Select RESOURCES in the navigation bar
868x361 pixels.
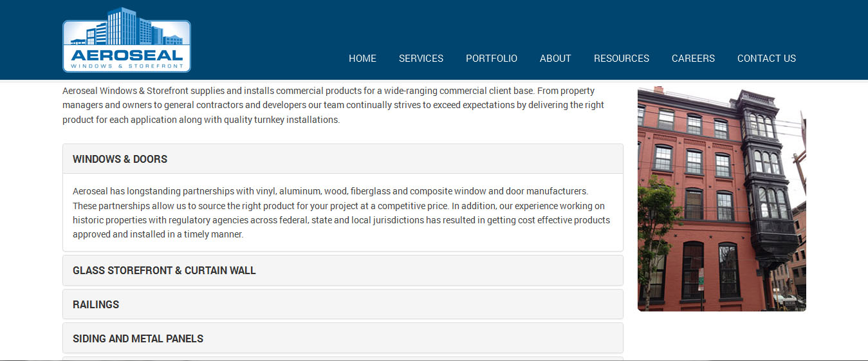coord(621,59)
